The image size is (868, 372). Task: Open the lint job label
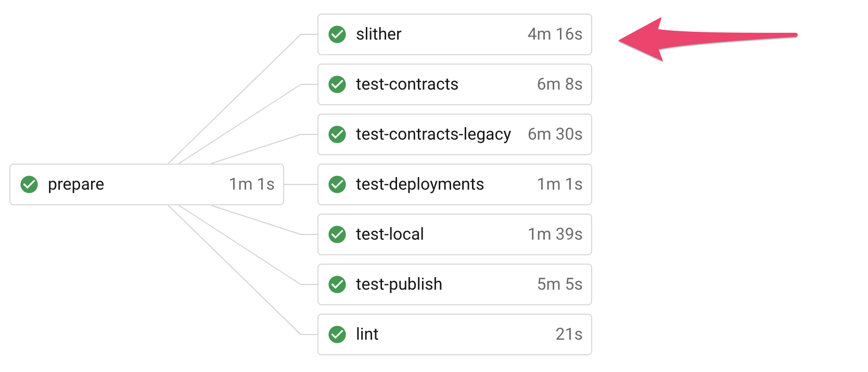[367, 334]
